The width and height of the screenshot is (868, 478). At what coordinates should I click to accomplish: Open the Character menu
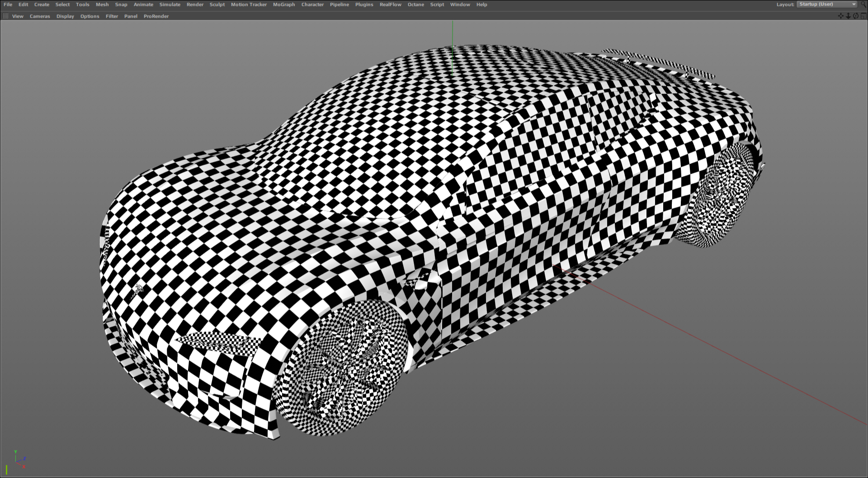tap(312, 5)
